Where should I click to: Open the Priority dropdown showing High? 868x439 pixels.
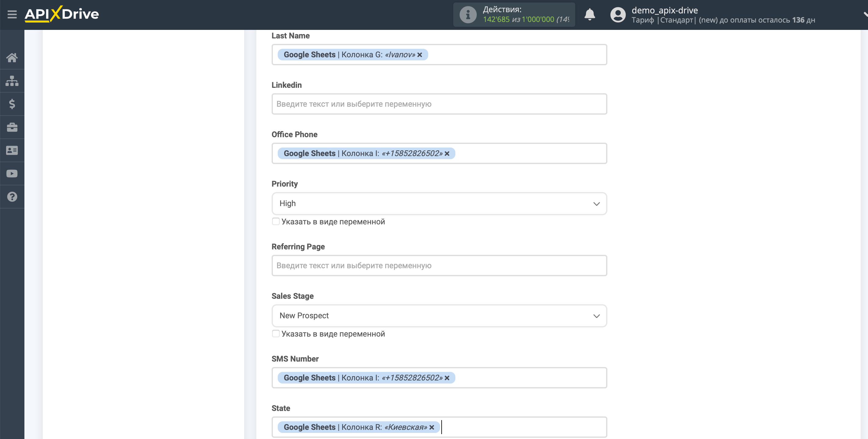439,204
